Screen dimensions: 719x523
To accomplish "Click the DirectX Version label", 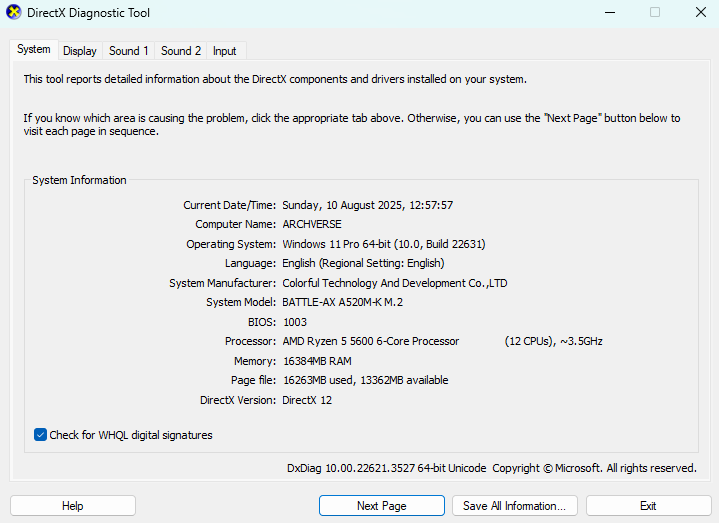I will pos(238,400).
